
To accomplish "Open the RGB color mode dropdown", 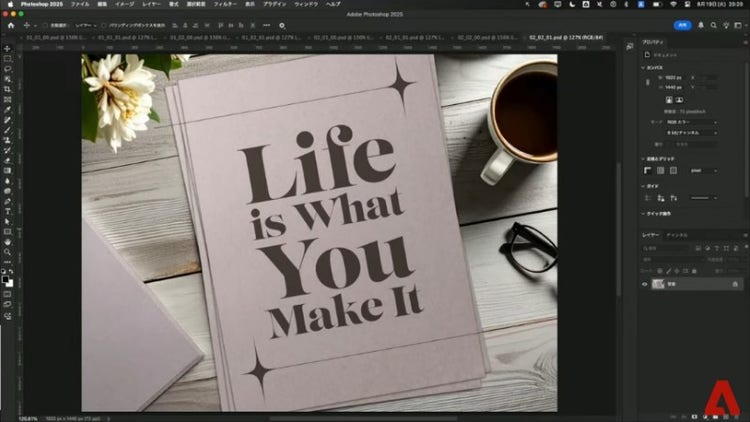I will [x=690, y=122].
